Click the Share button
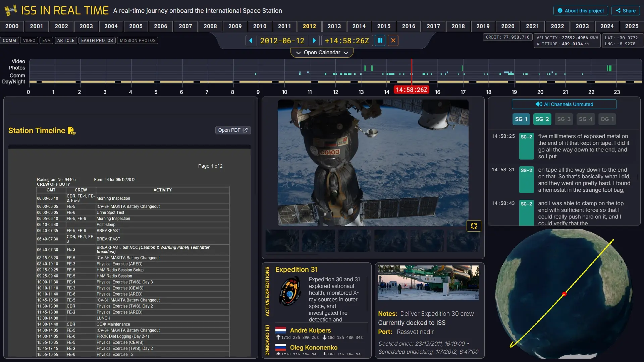644x362 pixels. 626,11
